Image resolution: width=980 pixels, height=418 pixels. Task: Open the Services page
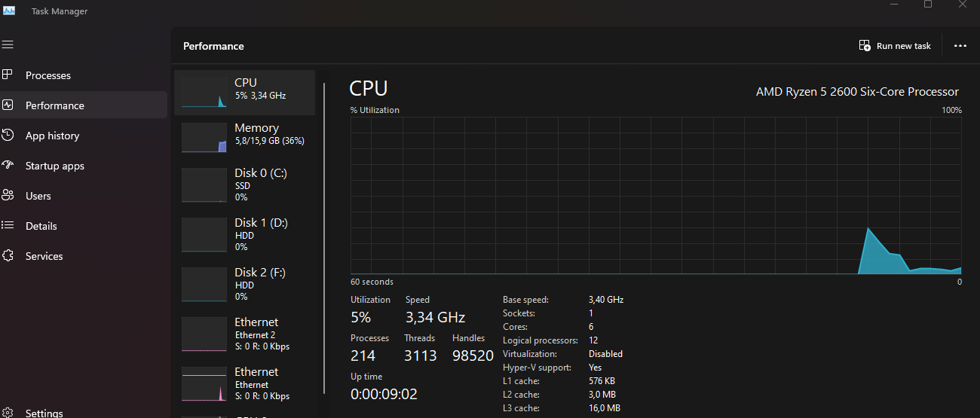[x=44, y=256]
